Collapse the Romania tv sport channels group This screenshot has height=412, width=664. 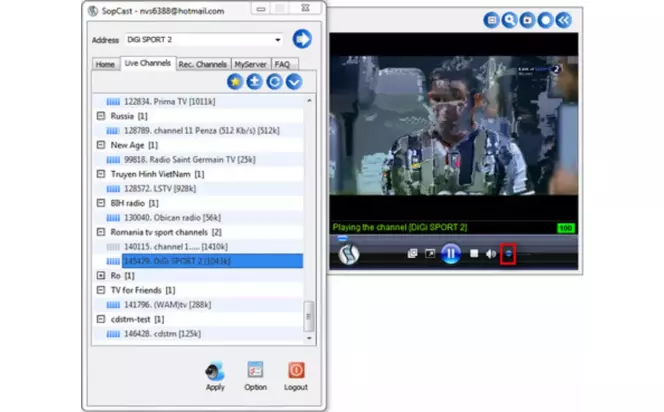pyautogui.click(x=101, y=232)
